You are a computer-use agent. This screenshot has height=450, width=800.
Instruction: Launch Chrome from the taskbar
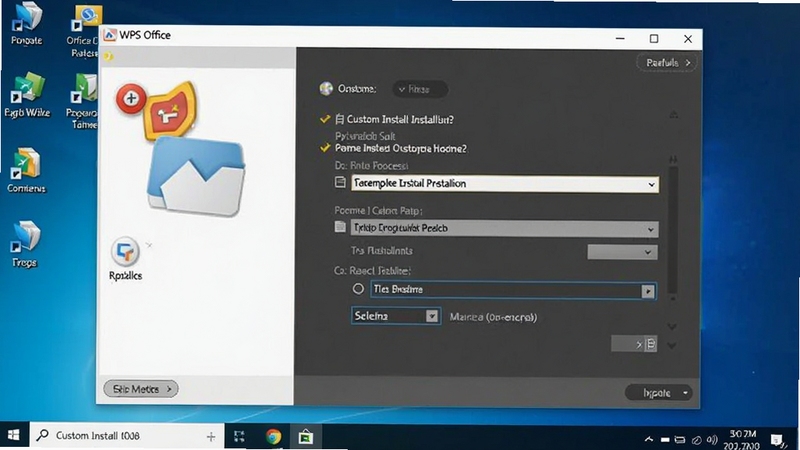[273, 437]
